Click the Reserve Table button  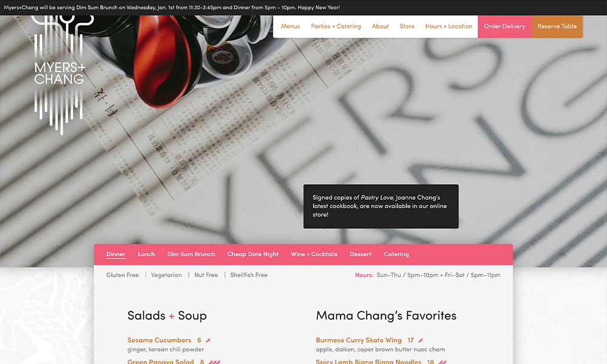tap(557, 26)
